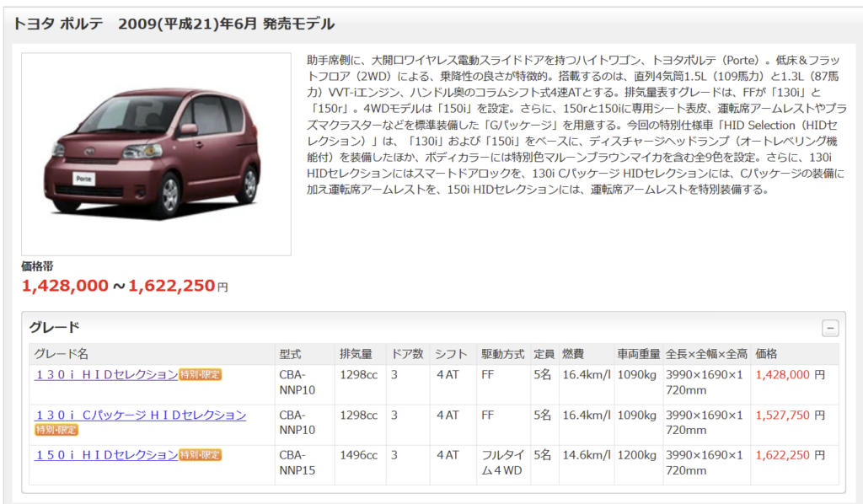
Task: Click the 駆動方式 column header
Action: [502, 354]
